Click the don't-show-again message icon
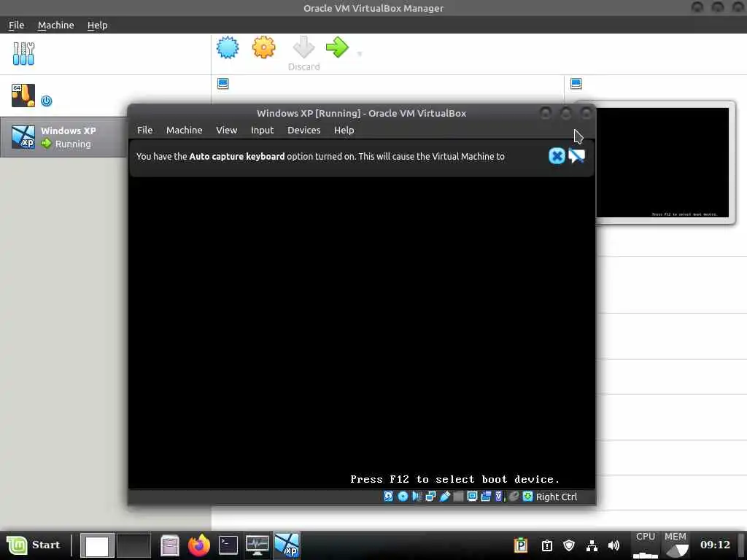Image resolution: width=747 pixels, height=560 pixels. (x=576, y=156)
